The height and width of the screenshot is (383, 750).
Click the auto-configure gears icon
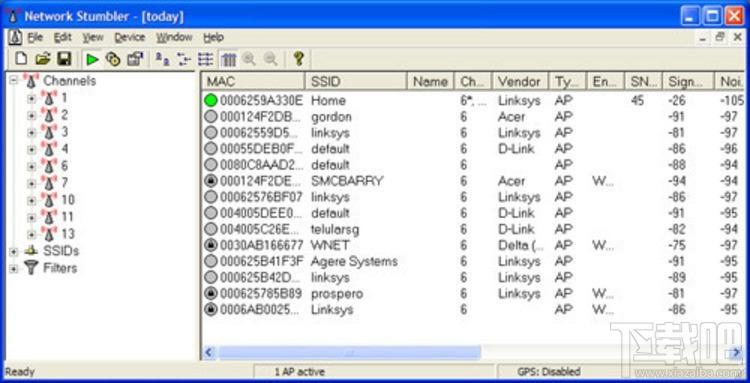coord(113,59)
